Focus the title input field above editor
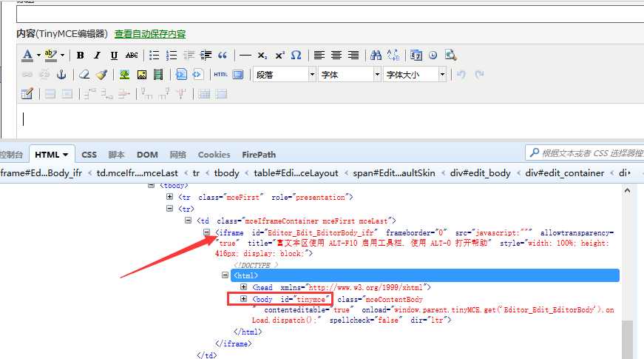Image resolution: width=644 pixels, height=359 pixels. [331, 13]
